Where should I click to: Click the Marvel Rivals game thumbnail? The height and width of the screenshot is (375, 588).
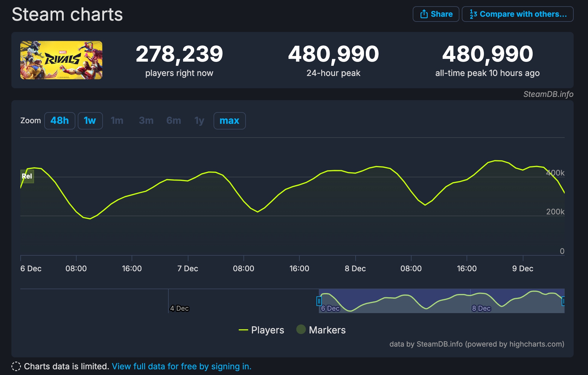pos(61,60)
